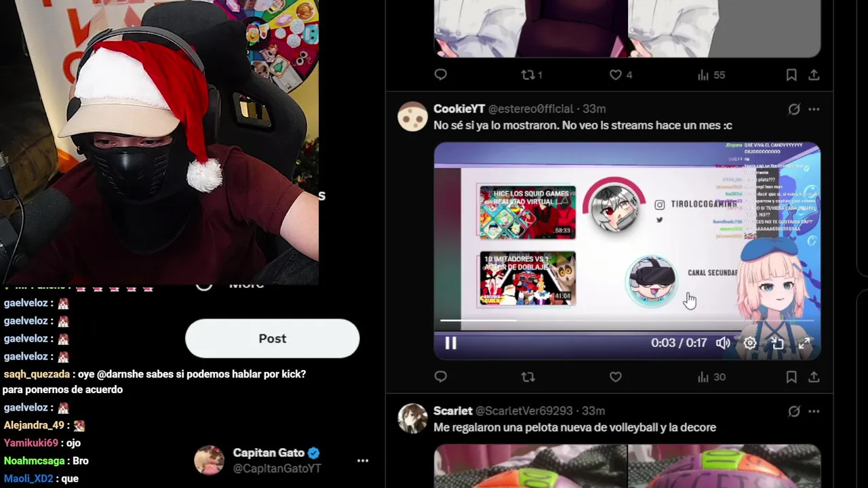Pause the CookieYT video
This screenshot has height=488, width=868.
[450, 343]
